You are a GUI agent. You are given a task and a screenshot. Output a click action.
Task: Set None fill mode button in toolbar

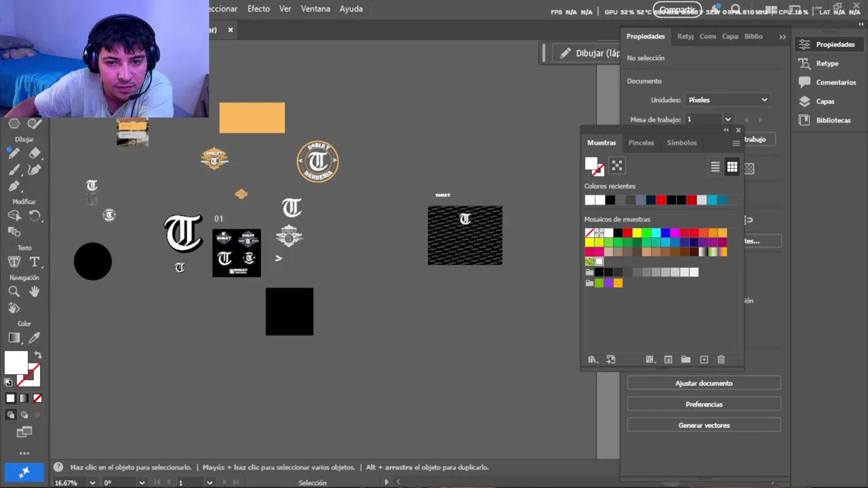point(37,399)
